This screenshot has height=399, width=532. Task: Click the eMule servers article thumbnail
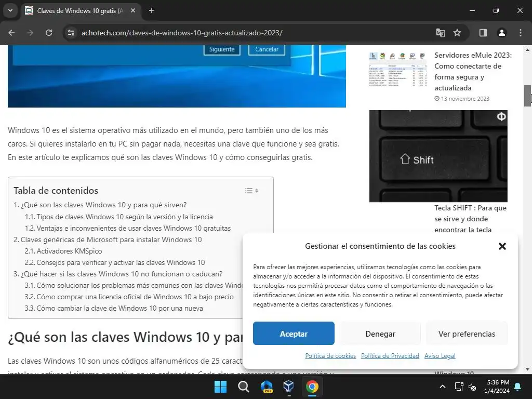(397, 70)
